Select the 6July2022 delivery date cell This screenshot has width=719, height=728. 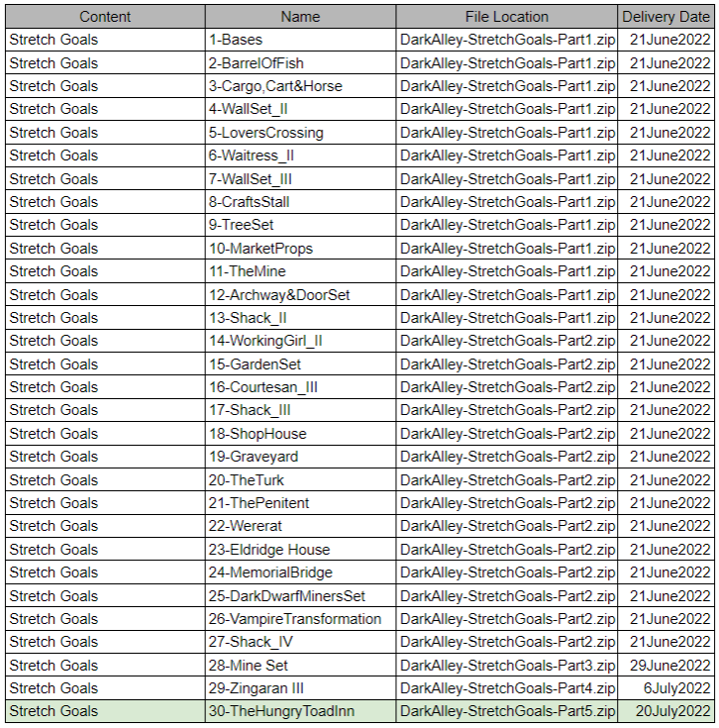666,688
